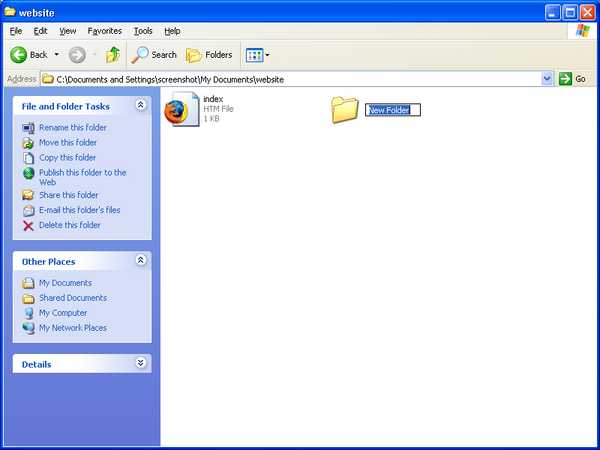Select the New Folder icon

[344, 110]
